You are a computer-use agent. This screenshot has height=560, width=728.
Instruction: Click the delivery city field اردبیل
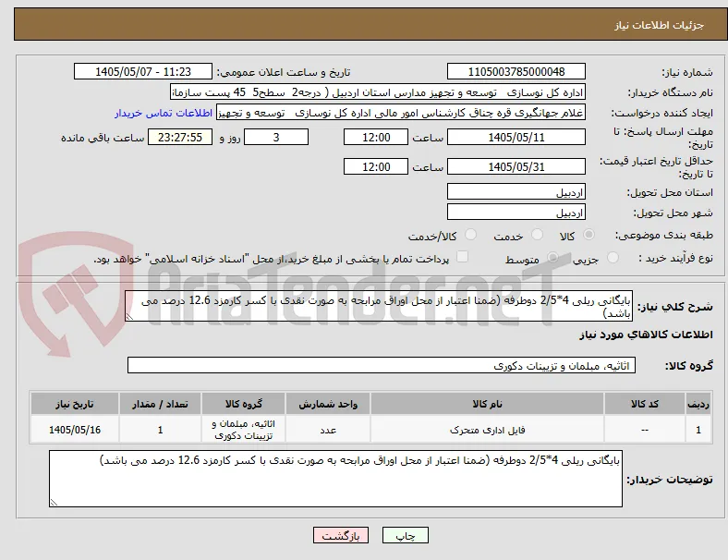(x=516, y=212)
